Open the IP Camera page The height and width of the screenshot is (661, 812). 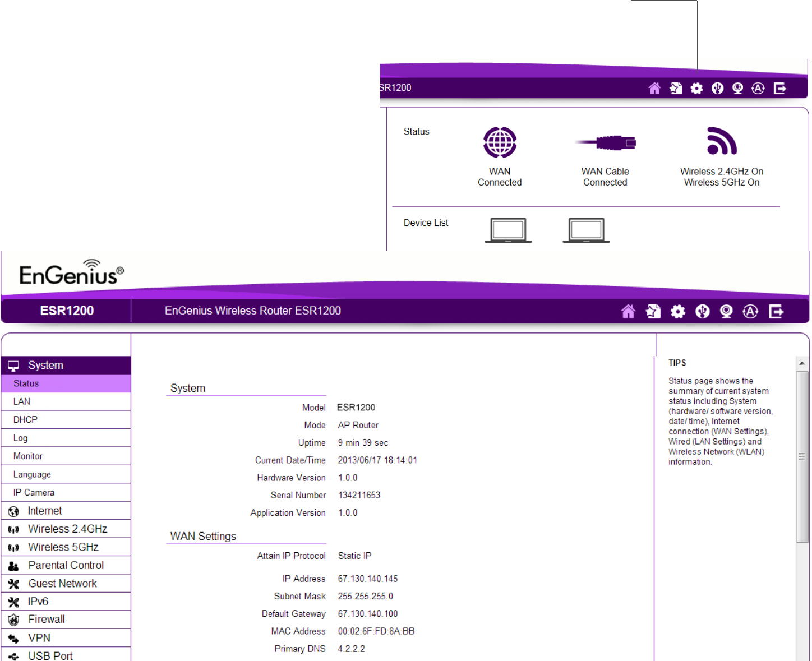coord(66,493)
